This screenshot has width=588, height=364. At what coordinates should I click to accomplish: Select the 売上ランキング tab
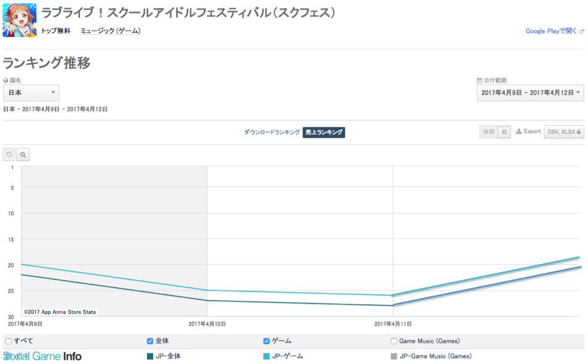324,132
